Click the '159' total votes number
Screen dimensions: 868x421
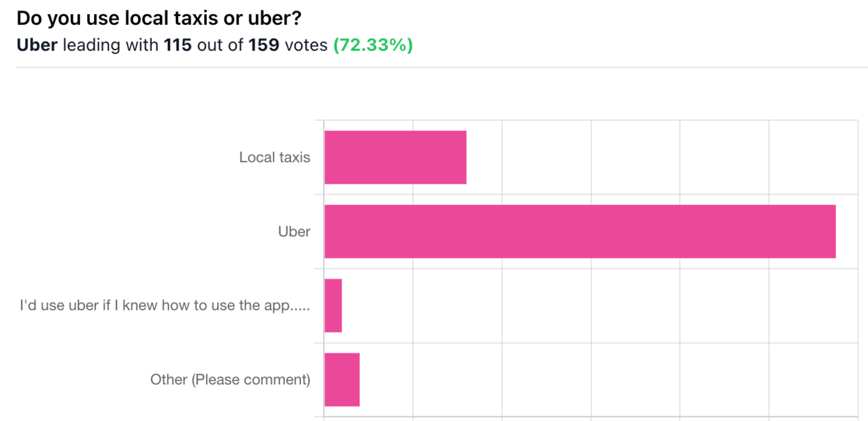[x=264, y=46]
